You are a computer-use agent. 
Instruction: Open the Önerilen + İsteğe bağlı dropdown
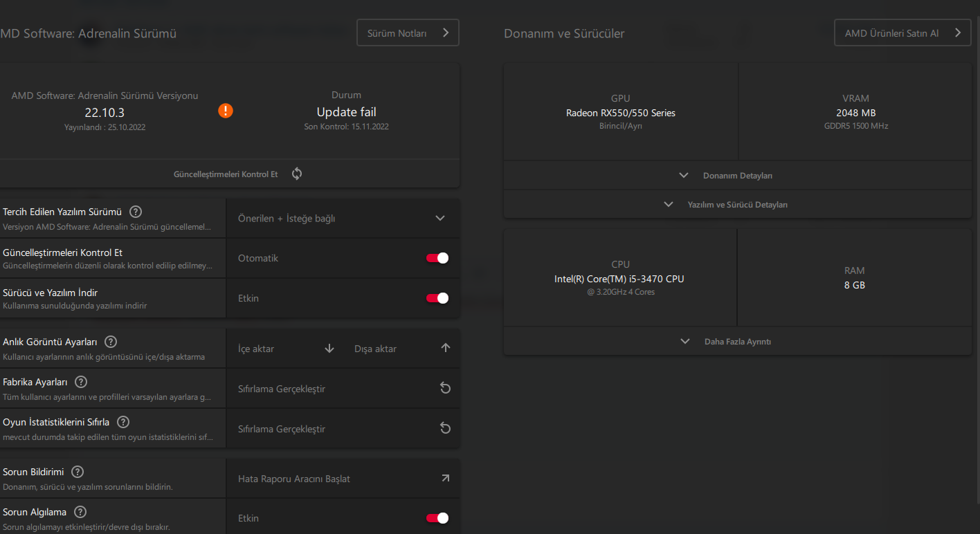coord(343,219)
